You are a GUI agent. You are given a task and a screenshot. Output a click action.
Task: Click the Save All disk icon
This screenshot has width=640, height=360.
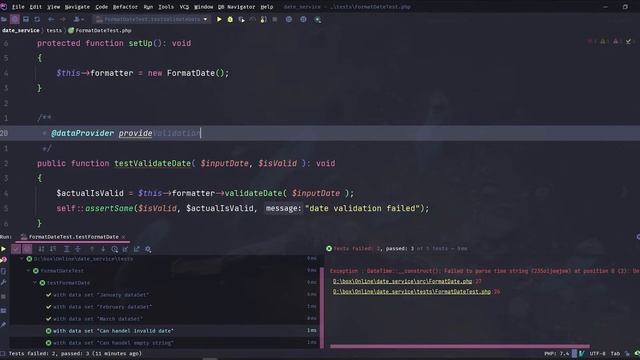point(26,19)
